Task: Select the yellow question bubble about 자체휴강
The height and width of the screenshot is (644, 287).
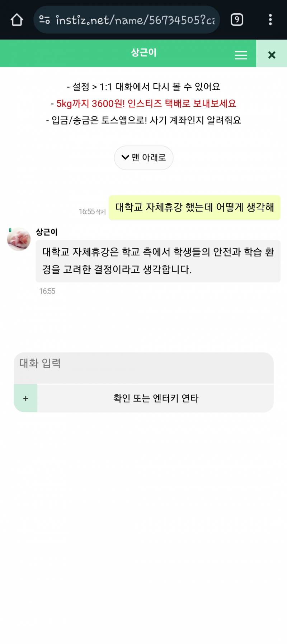Action: point(194,208)
